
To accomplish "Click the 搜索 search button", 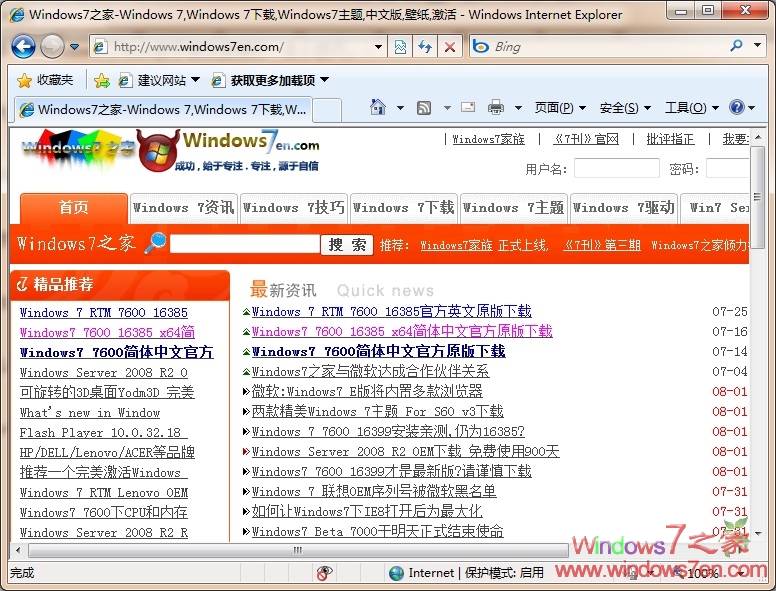I will [x=347, y=245].
